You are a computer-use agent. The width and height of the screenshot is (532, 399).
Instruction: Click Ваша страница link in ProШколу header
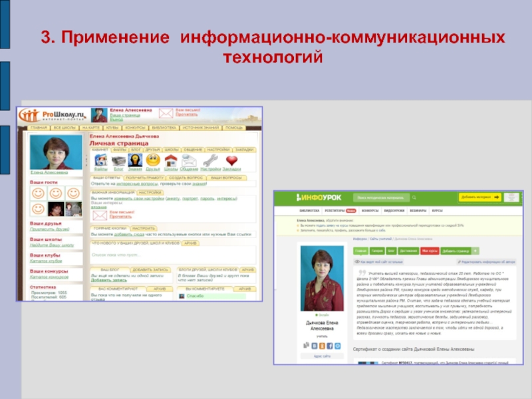pyautogui.click(x=125, y=115)
